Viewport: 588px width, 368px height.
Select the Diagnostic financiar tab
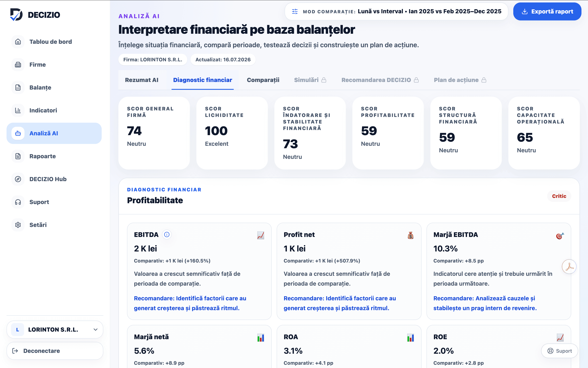203,80
